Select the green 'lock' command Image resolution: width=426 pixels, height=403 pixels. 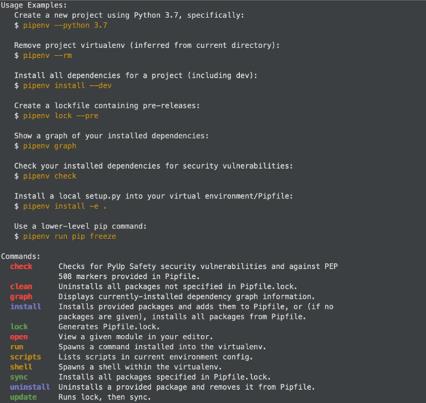click(19, 326)
